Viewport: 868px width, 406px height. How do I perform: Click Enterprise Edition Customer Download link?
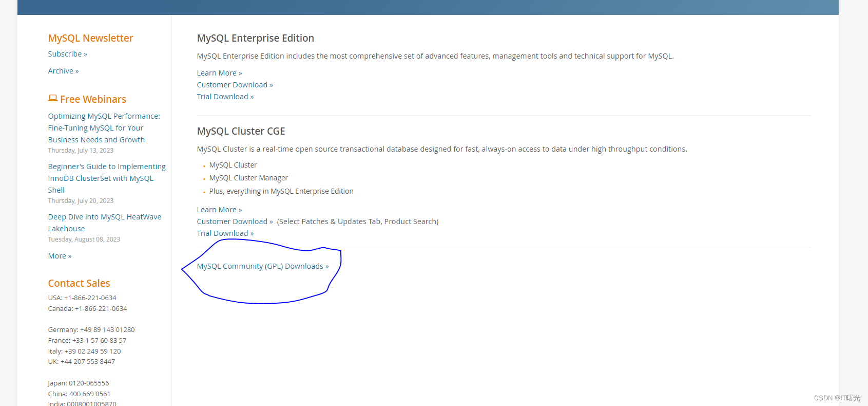(235, 85)
